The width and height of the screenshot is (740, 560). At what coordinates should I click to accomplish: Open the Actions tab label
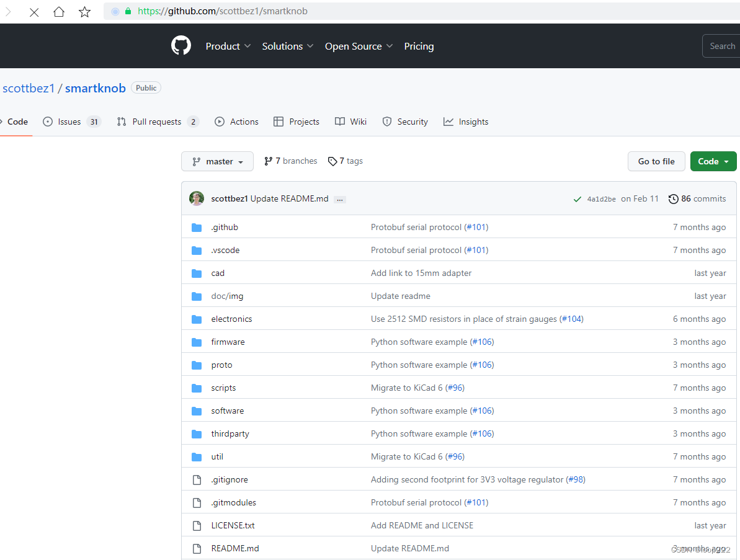pos(244,122)
